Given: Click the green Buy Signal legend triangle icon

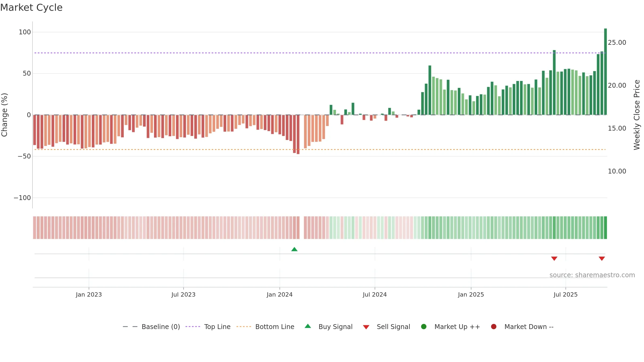Looking at the screenshot, I should point(308,326).
